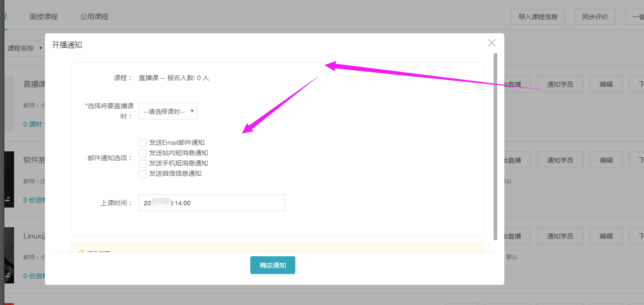The width and height of the screenshot is (644, 305).
Task: Tick the 发送站内短消息通知 option
Action: (143, 153)
